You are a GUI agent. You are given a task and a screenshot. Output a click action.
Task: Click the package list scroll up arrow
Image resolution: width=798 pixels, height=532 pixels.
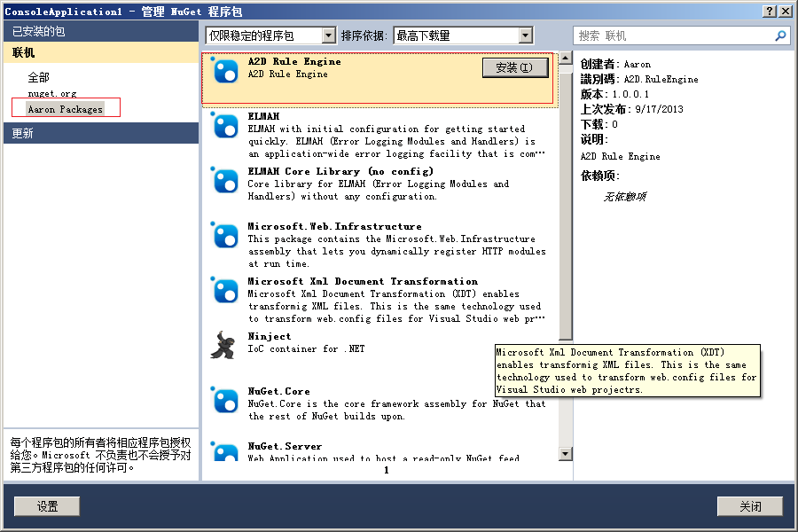[566, 58]
